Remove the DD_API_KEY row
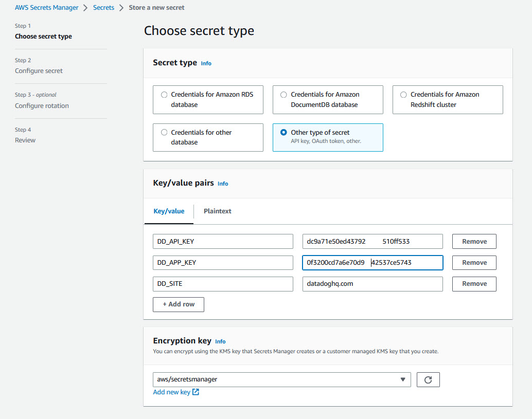 click(x=474, y=241)
